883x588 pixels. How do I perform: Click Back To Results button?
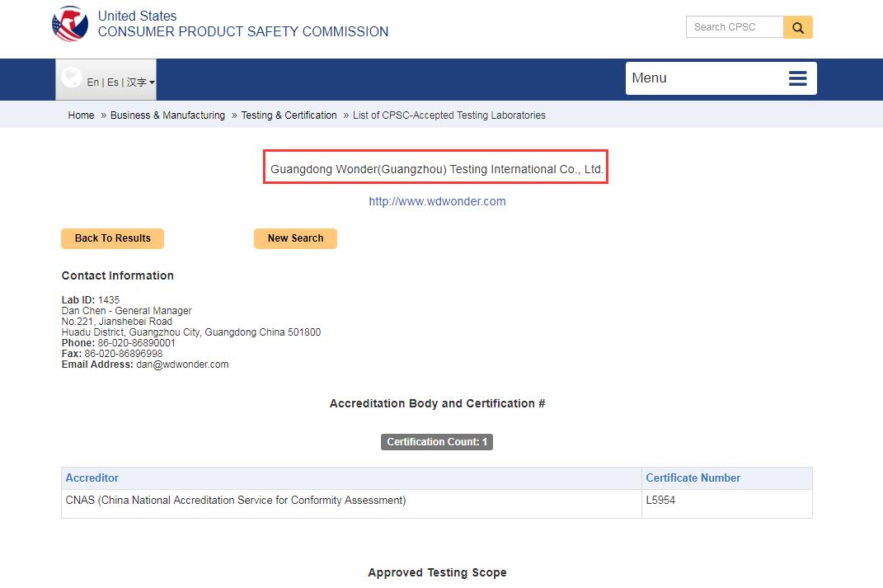tap(113, 238)
